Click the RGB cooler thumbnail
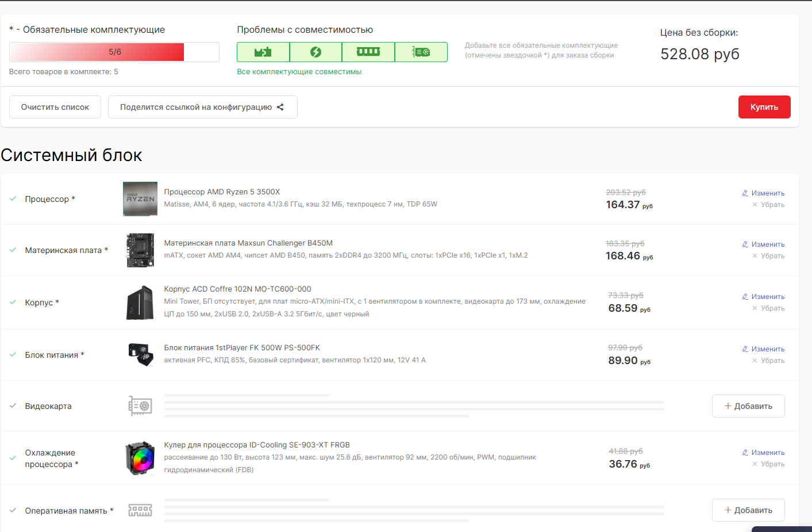 pyautogui.click(x=140, y=458)
